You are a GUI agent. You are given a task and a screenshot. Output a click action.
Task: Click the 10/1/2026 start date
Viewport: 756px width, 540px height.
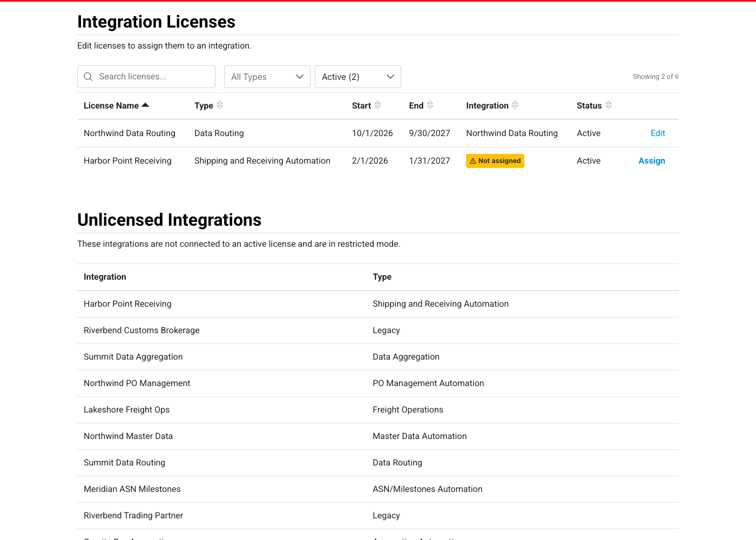[373, 133]
